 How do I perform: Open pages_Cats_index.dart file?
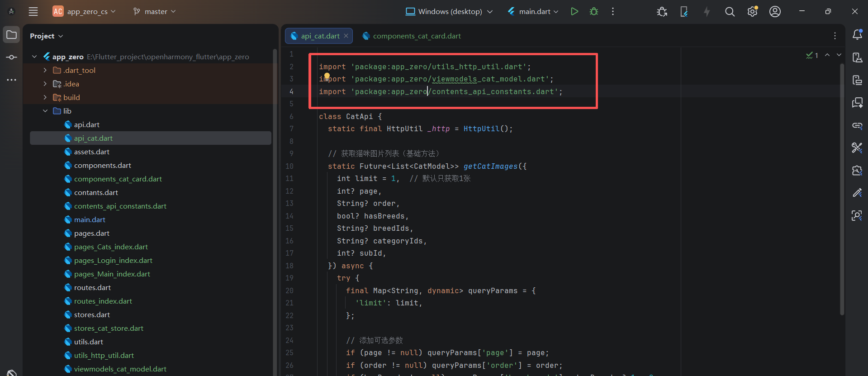pyautogui.click(x=111, y=247)
